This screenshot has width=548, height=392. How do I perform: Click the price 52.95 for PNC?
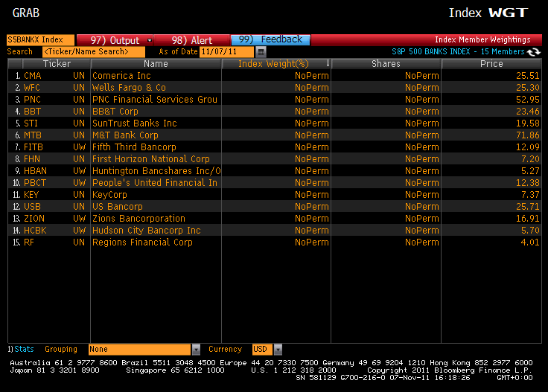(528, 100)
